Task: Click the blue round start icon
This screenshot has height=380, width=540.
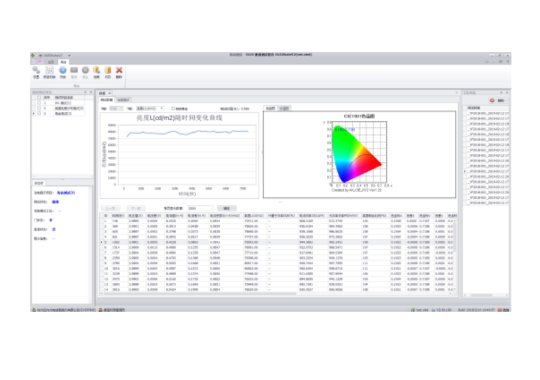Action: 62,70
